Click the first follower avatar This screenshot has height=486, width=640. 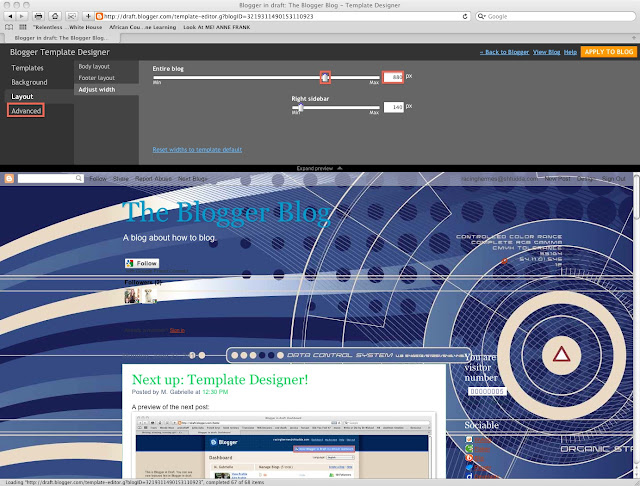click(132, 295)
